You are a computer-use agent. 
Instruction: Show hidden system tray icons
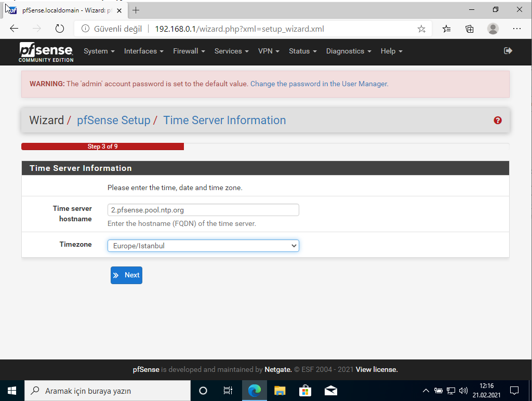coord(426,391)
